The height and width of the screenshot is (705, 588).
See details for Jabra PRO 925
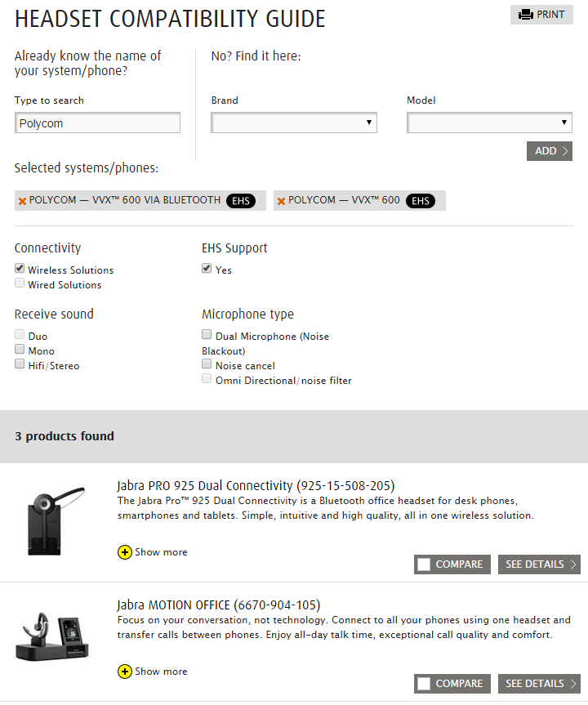539,564
